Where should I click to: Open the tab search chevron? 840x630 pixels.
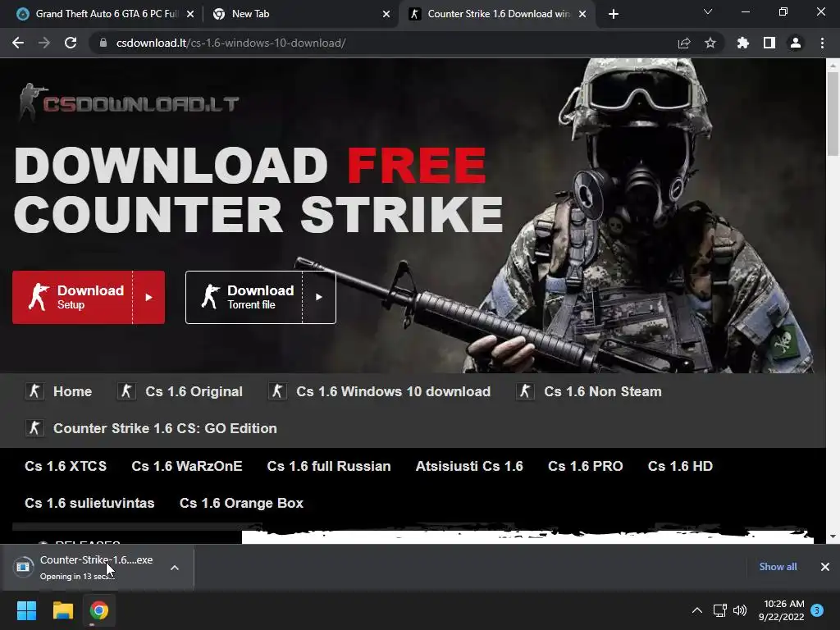point(708,11)
